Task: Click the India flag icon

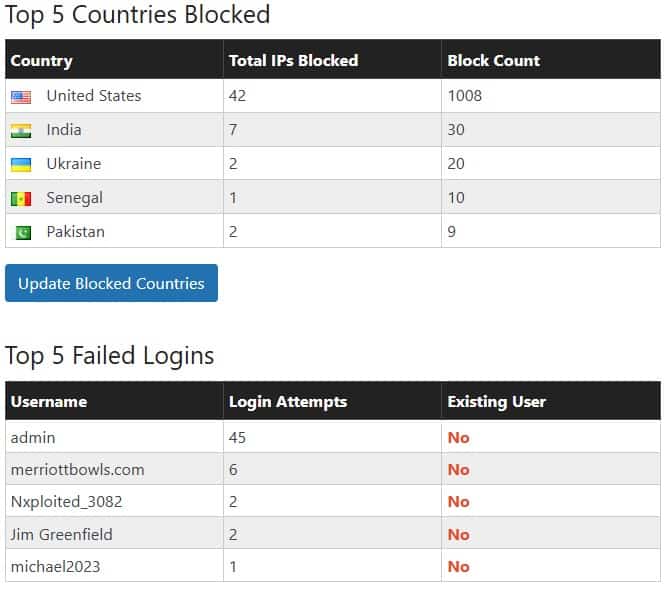Action: click(21, 131)
